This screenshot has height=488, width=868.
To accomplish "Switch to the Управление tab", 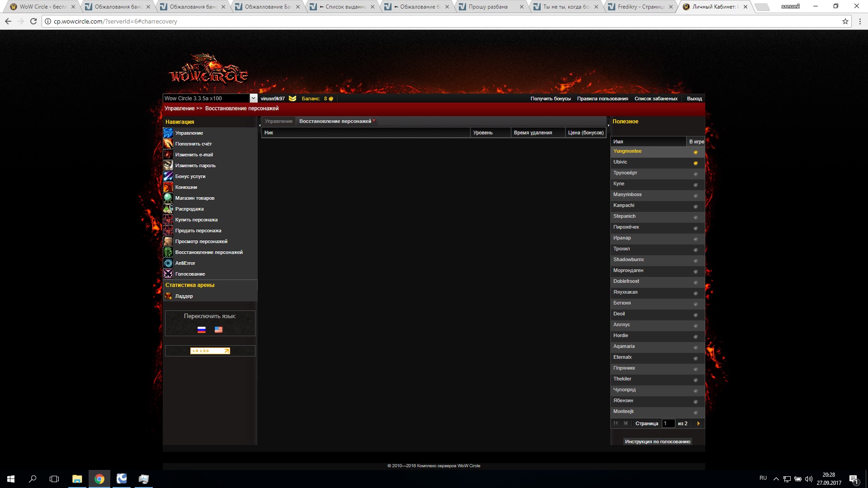I will coord(278,121).
